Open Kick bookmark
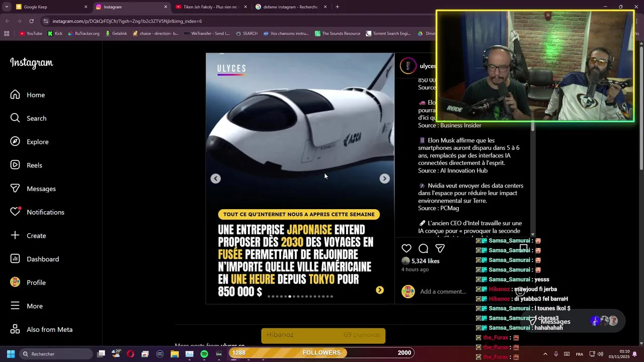The height and width of the screenshot is (362, 644). pos(55,34)
